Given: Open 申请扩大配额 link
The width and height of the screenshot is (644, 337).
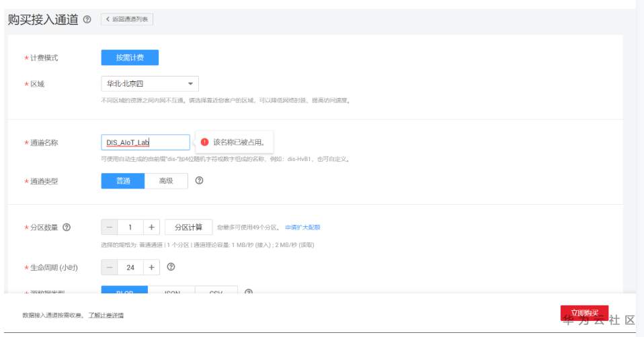Looking at the screenshot, I should coord(303,227).
